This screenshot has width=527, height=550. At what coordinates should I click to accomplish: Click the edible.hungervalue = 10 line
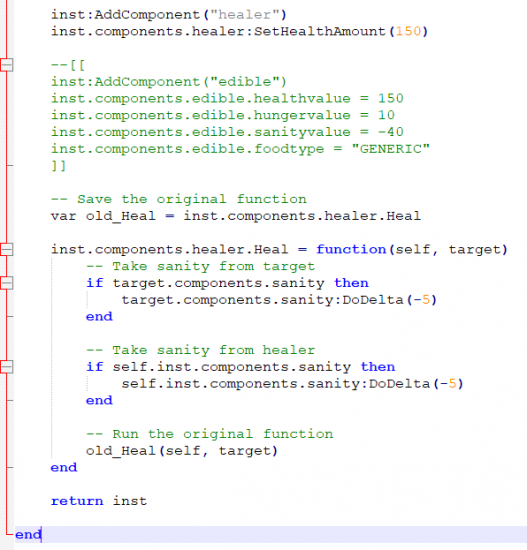[223, 115]
